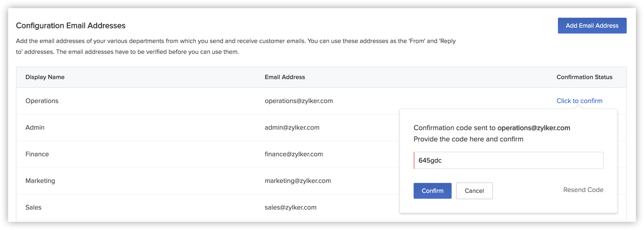Click the Add Email Address button
The height and width of the screenshot is (230, 644).
point(592,26)
